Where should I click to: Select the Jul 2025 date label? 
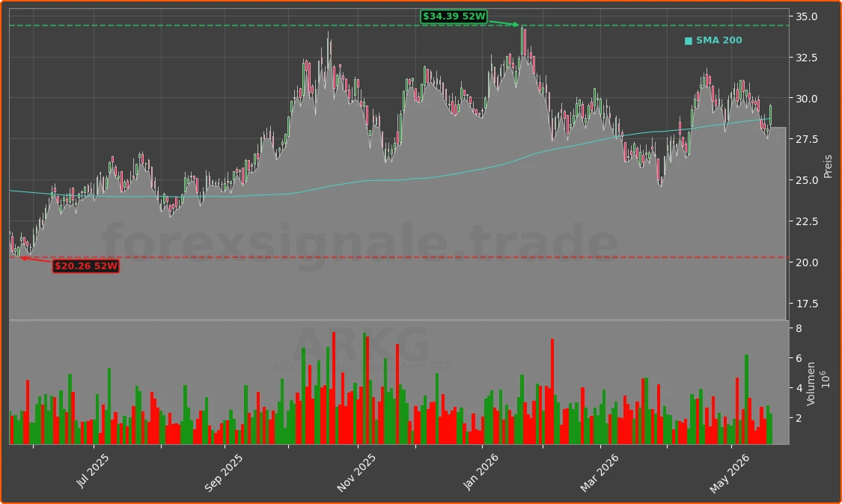(x=92, y=470)
